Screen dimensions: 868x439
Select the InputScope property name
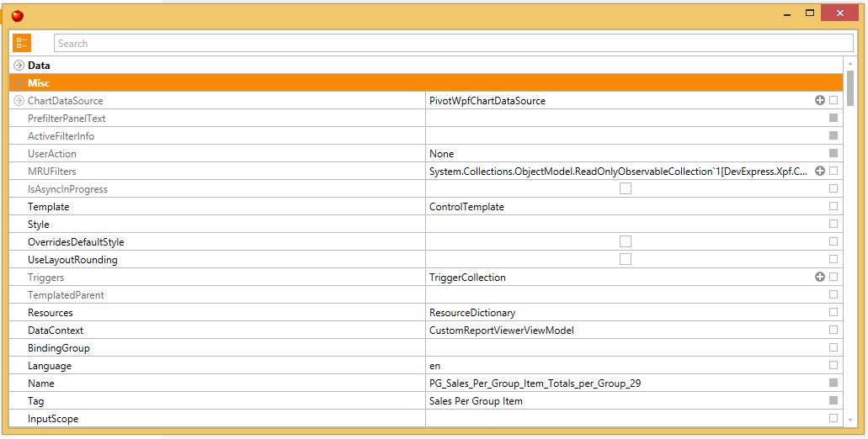click(x=53, y=419)
